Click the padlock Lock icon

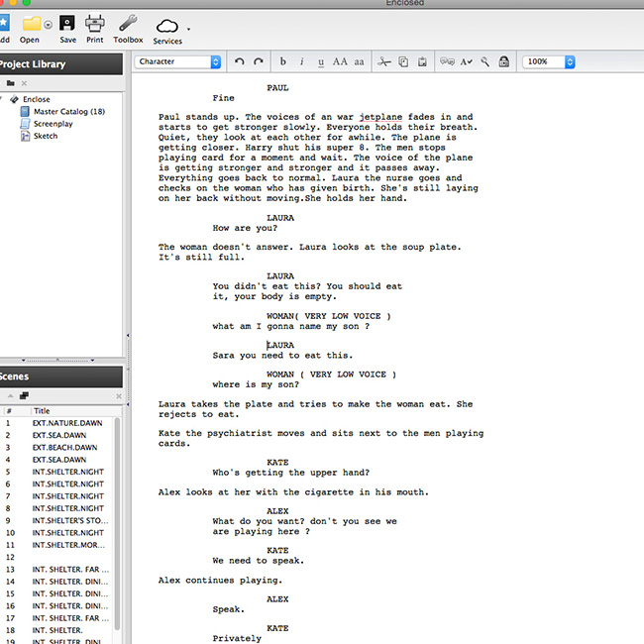pos(503,61)
